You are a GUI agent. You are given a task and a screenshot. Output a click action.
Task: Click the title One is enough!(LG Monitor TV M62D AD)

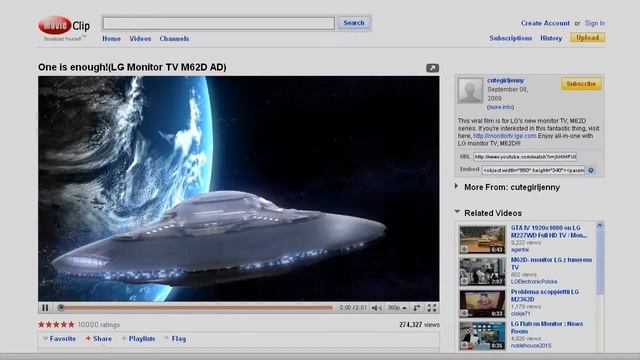coord(132,67)
